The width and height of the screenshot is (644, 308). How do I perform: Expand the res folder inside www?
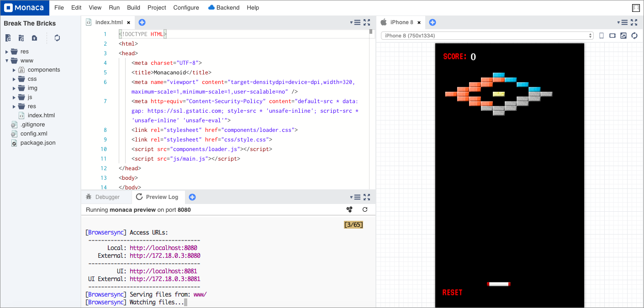pyautogui.click(x=14, y=106)
